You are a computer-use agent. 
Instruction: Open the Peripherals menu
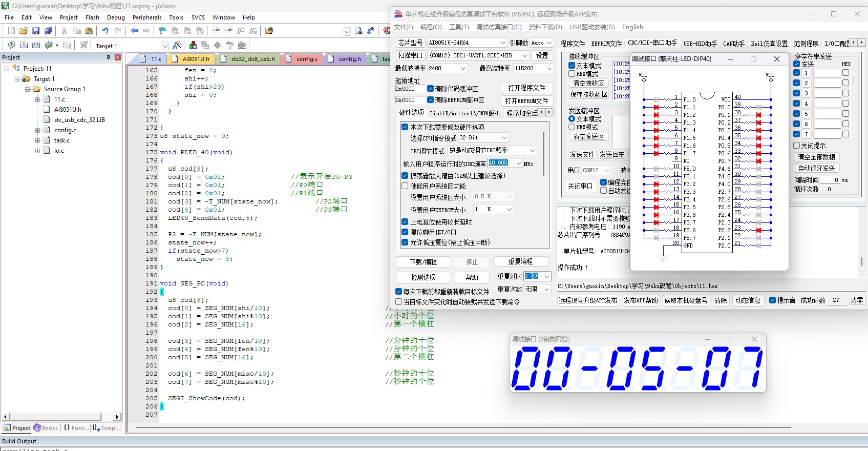coord(147,17)
